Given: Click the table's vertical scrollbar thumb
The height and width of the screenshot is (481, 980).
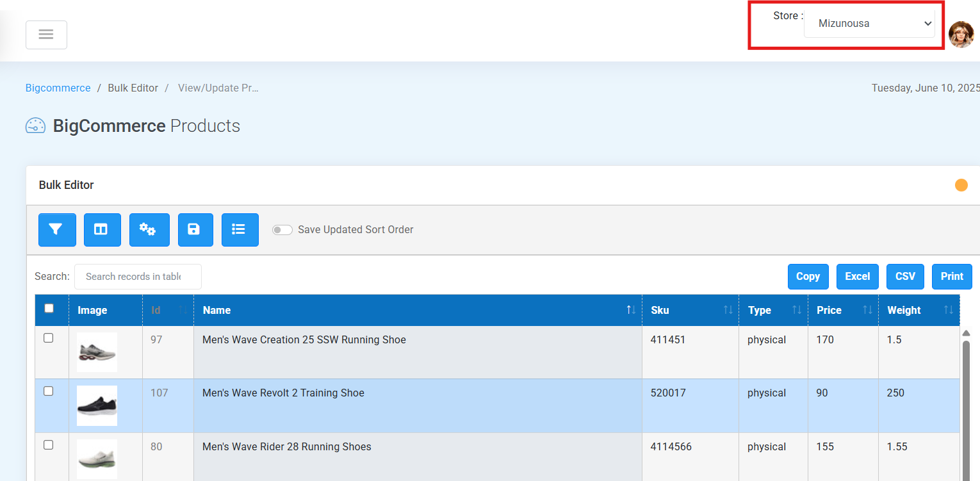Looking at the screenshot, I should click(967, 410).
